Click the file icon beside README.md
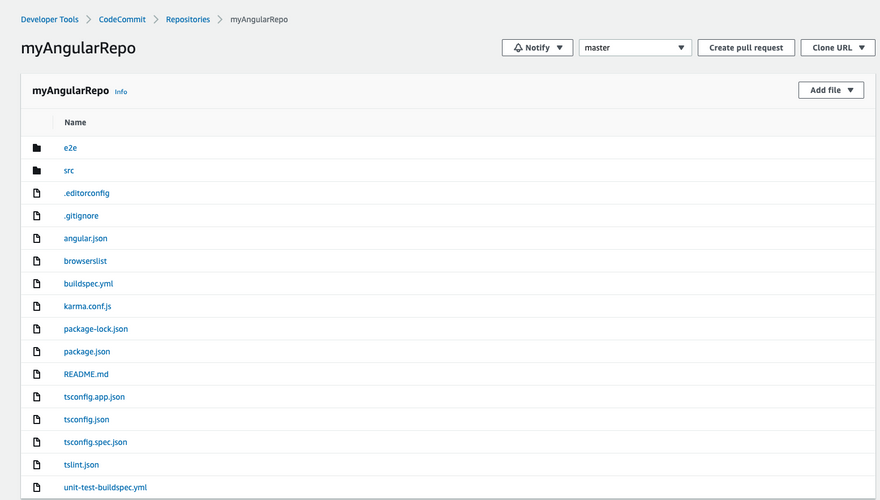The width and height of the screenshot is (880, 500). [37, 374]
